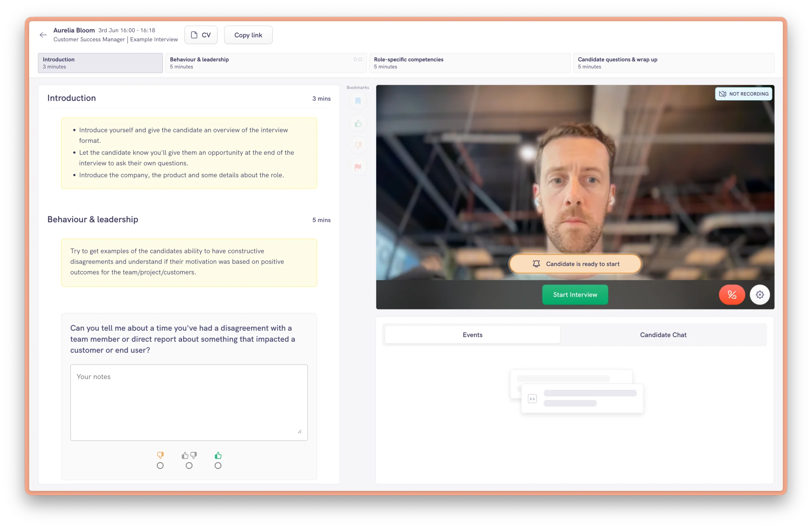
Task: Click the orange thumbs-down rating icon
Action: click(x=160, y=455)
